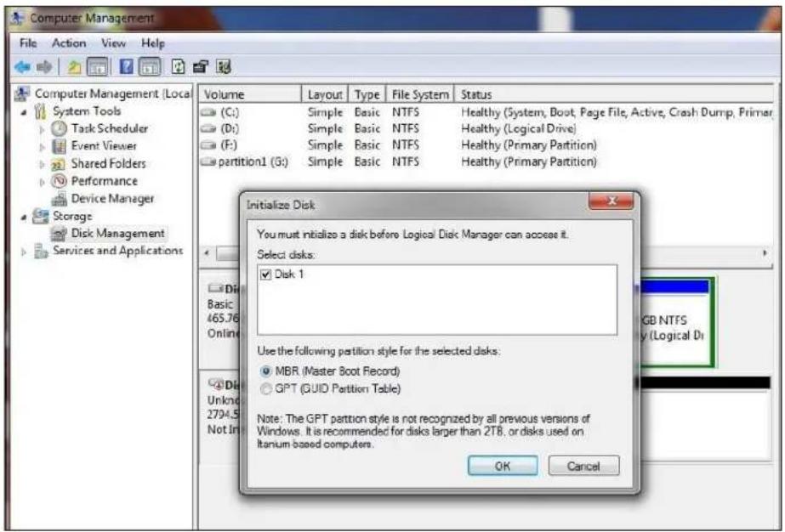Open the View menu
This screenshot has height=532, width=785.
(114, 43)
